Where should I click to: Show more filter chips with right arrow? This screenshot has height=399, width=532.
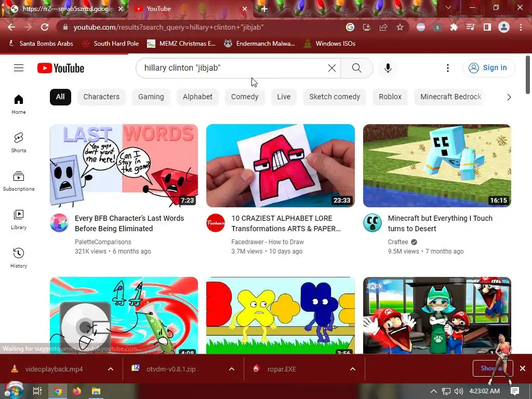[509, 97]
